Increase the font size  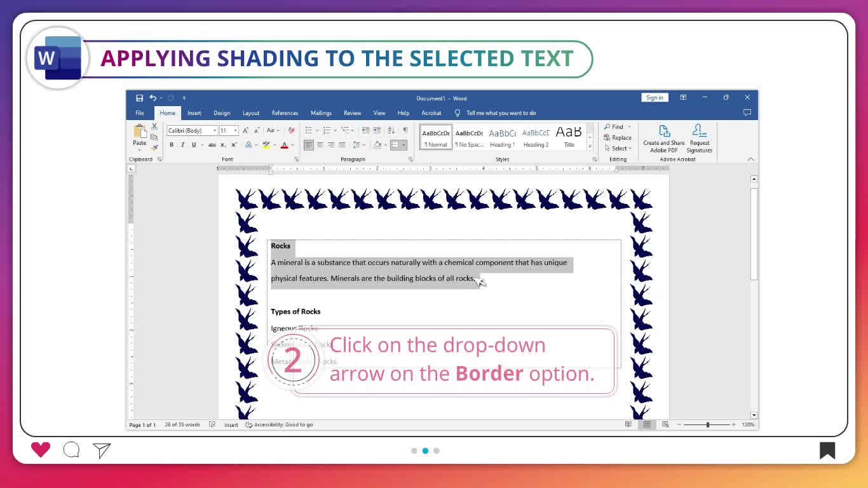[x=246, y=130]
